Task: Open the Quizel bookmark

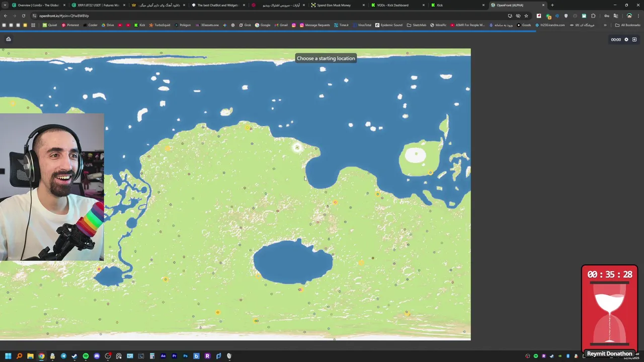Action: coord(50,25)
